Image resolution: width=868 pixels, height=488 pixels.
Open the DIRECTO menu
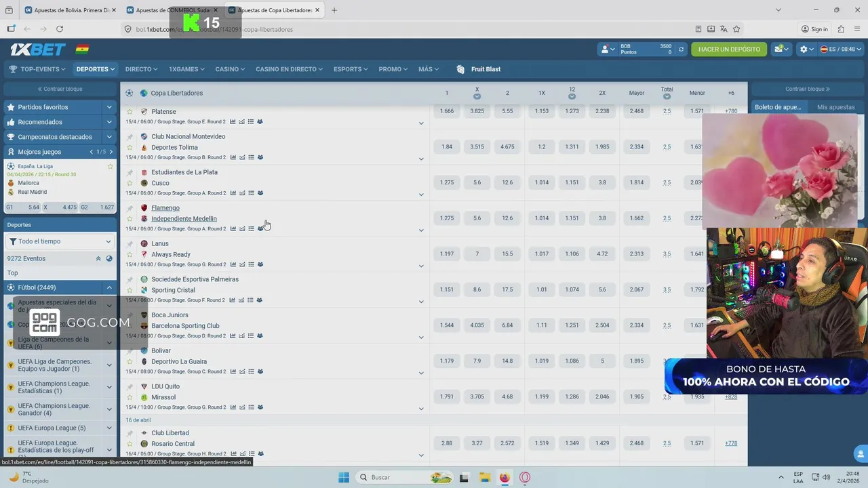pos(141,69)
